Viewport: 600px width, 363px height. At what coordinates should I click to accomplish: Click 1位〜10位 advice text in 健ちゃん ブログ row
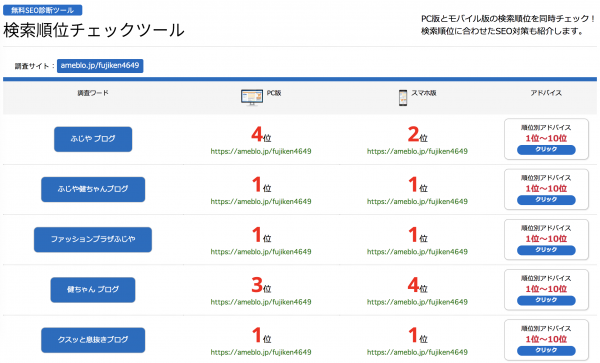coord(546,289)
